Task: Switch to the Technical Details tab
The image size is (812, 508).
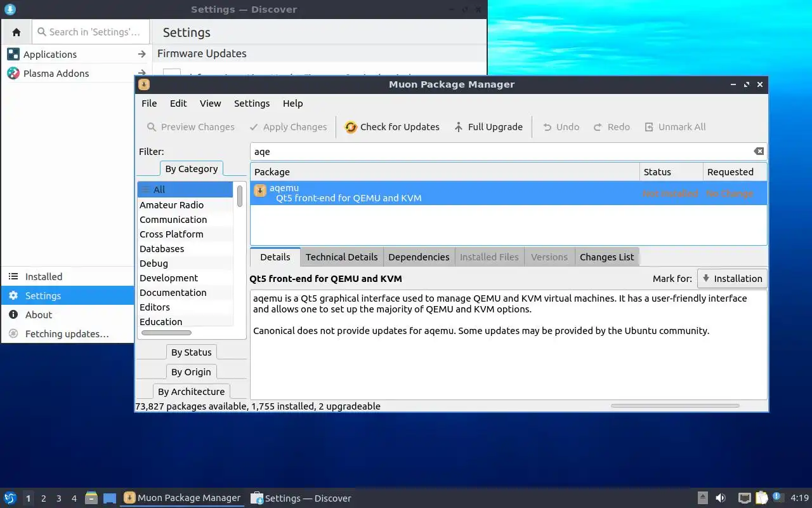Action: [x=341, y=257]
